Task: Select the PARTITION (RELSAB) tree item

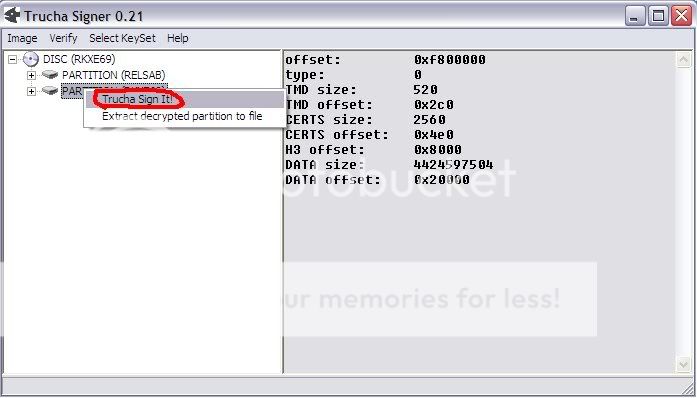Action: click(113, 75)
